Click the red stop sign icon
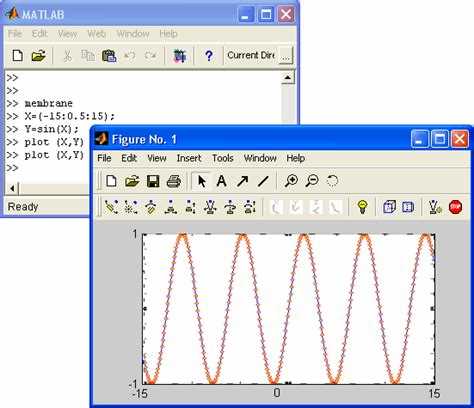Screen dimensions: 474x408 455,207
